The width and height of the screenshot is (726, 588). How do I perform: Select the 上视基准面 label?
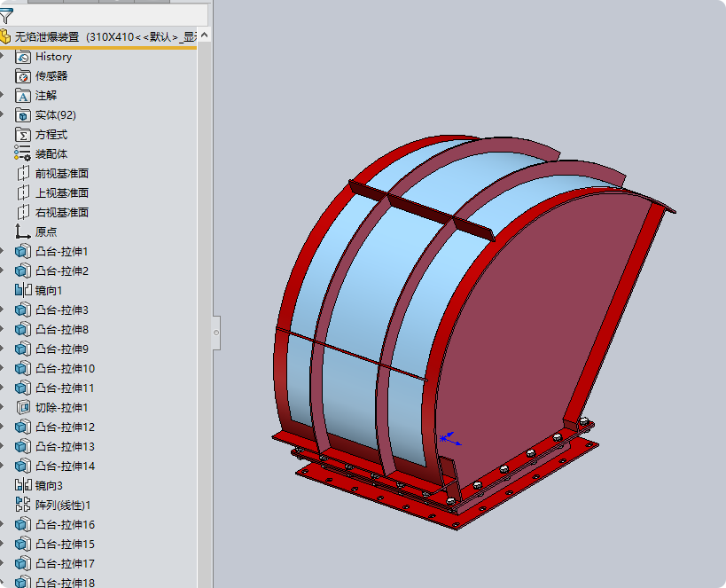tap(62, 192)
